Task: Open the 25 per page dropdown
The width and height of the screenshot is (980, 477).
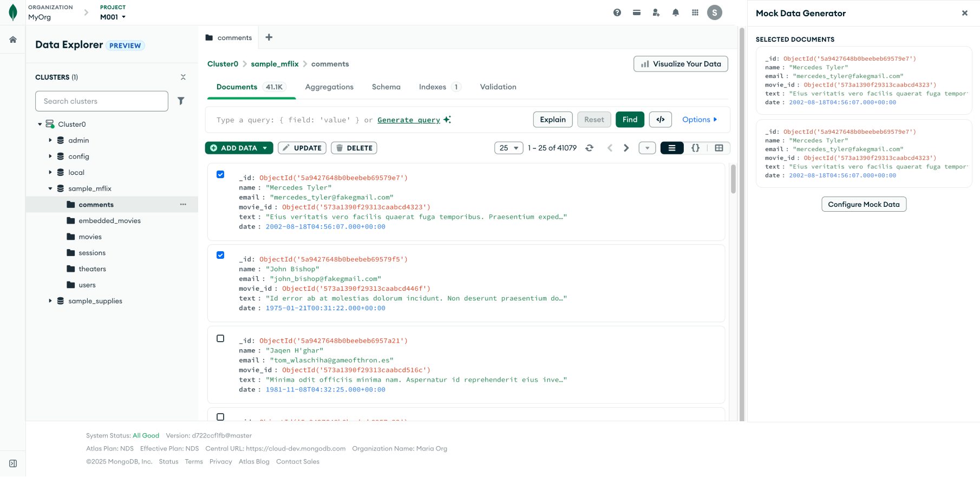Action: pos(509,148)
